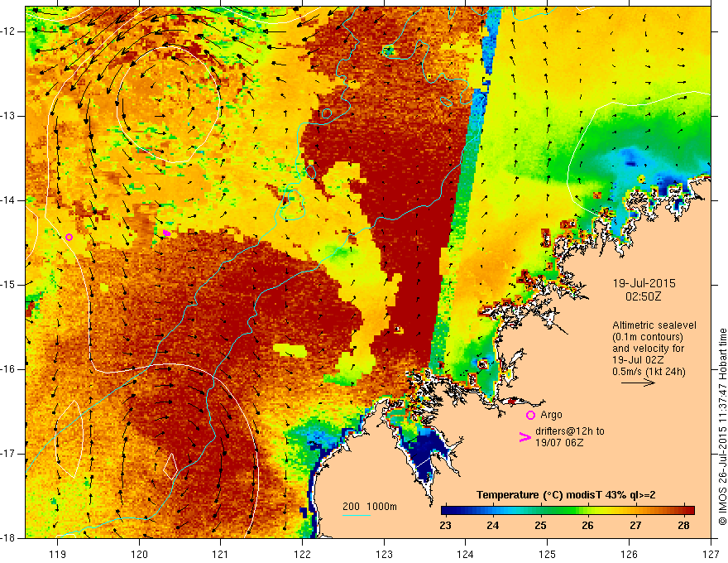
Task: Click the latitude axis label '-18'
Action: click(x=9, y=538)
